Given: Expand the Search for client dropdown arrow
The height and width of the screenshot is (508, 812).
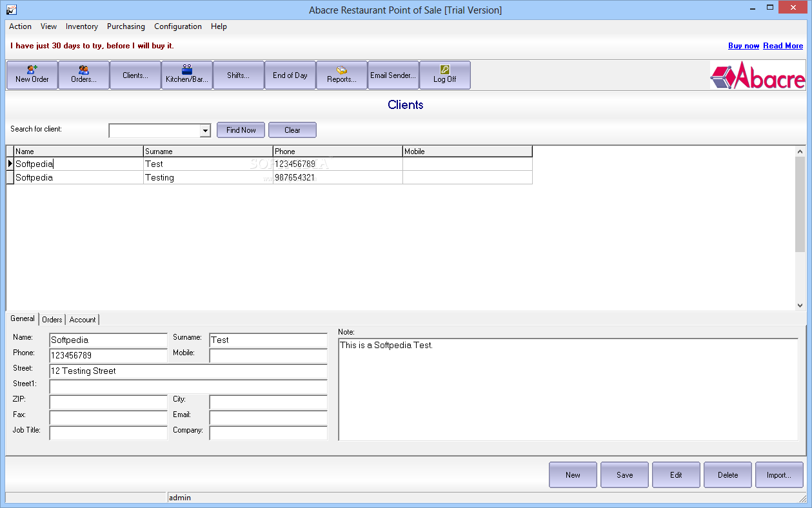Looking at the screenshot, I should point(205,131).
